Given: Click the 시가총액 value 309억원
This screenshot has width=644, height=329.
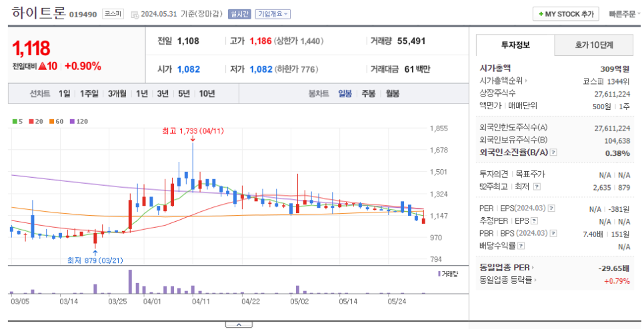Looking at the screenshot, I should pos(615,69).
